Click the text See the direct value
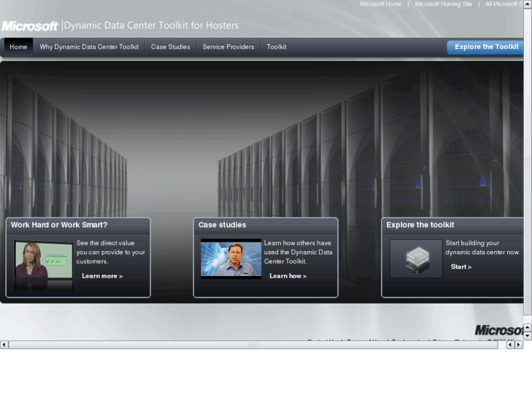Viewport: 532px width, 399px height. click(x=105, y=243)
